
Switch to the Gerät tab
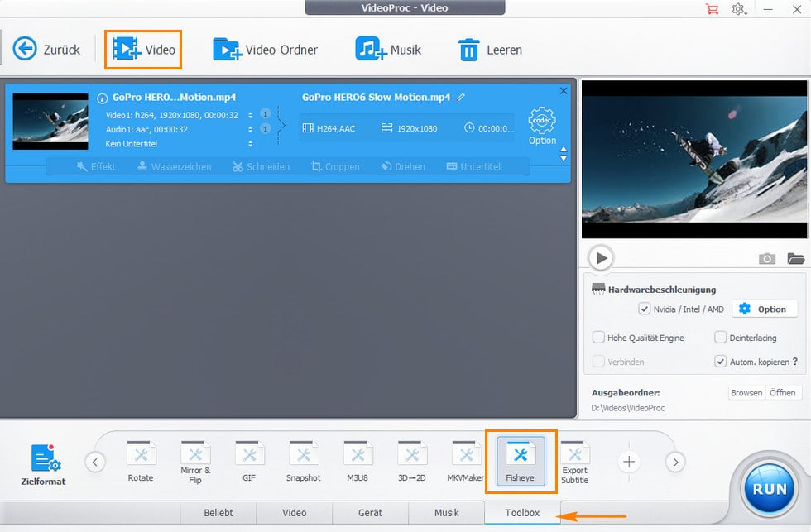371,512
